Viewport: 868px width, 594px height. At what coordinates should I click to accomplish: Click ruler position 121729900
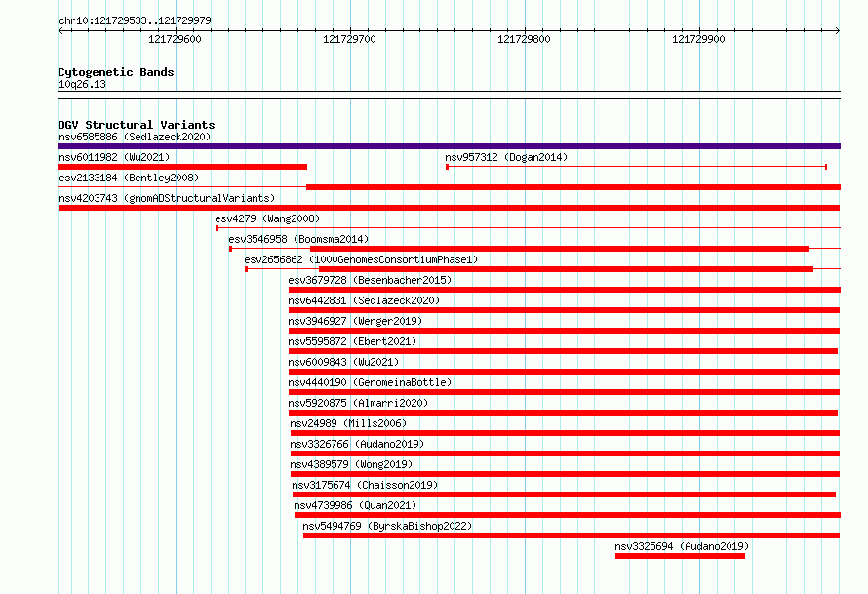[698, 39]
